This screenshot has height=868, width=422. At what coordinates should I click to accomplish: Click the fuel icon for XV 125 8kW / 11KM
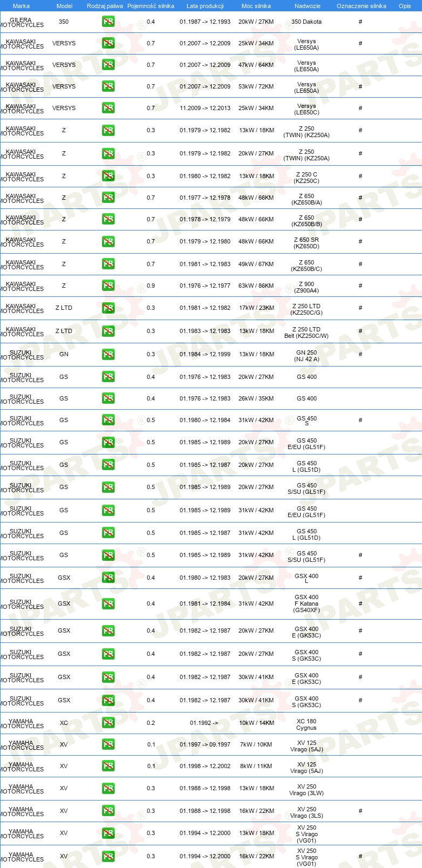click(108, 766)
